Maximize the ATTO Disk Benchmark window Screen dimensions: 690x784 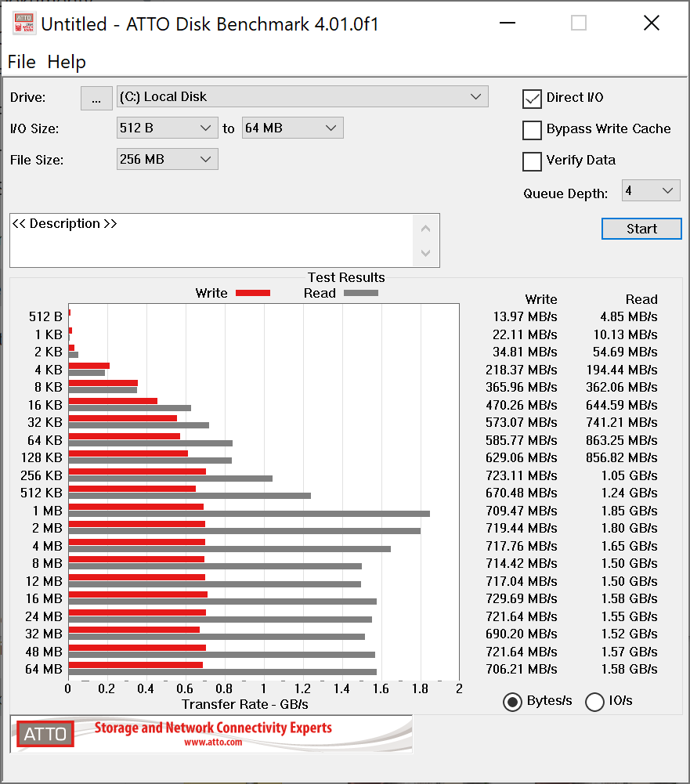click(x=579, y=23)
